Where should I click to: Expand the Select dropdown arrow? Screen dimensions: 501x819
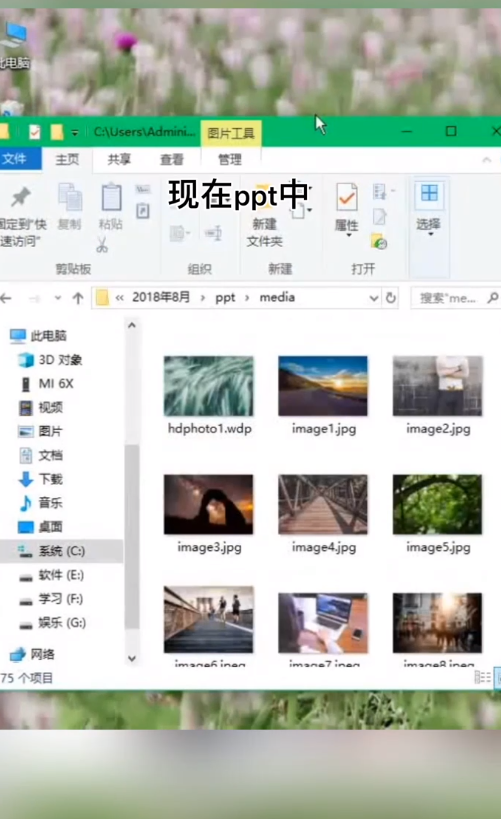[430, 235]
